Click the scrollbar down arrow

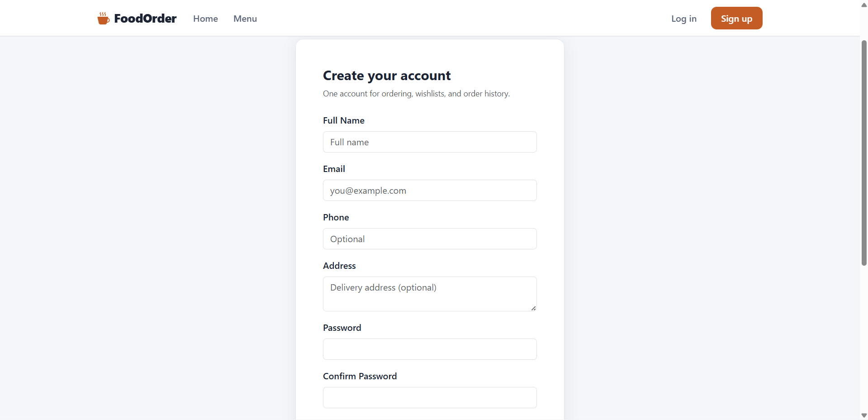point(864,415)
